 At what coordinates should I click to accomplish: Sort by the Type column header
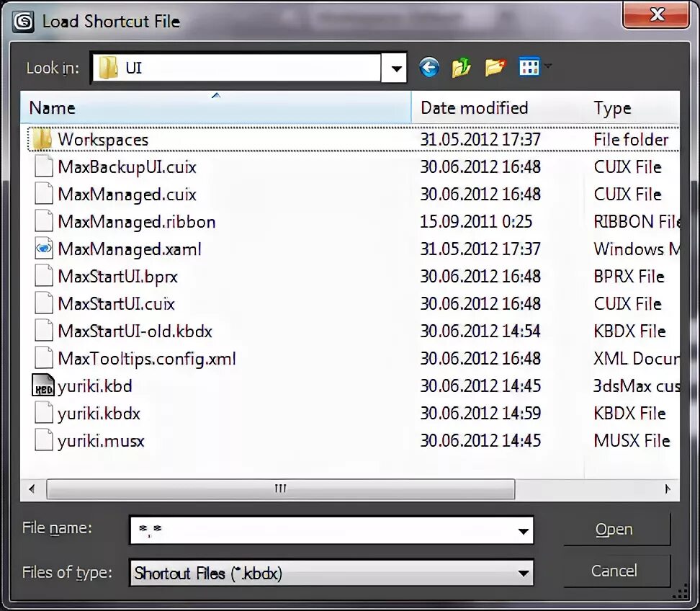(x=632, y=107)
